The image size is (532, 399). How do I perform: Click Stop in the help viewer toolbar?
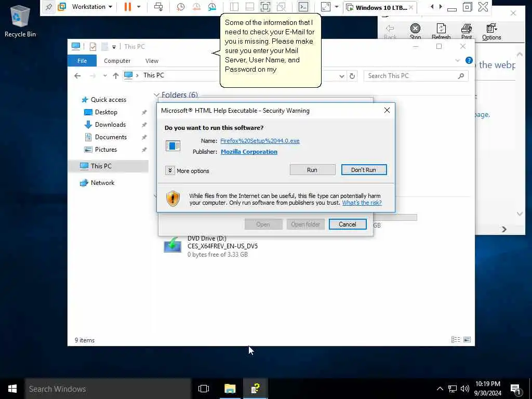415,32
